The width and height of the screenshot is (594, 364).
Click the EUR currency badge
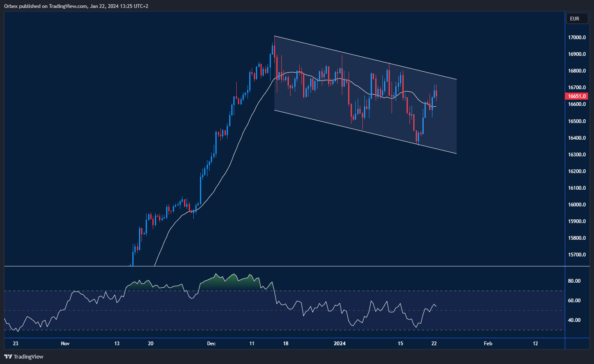click(x=576, y=18)
